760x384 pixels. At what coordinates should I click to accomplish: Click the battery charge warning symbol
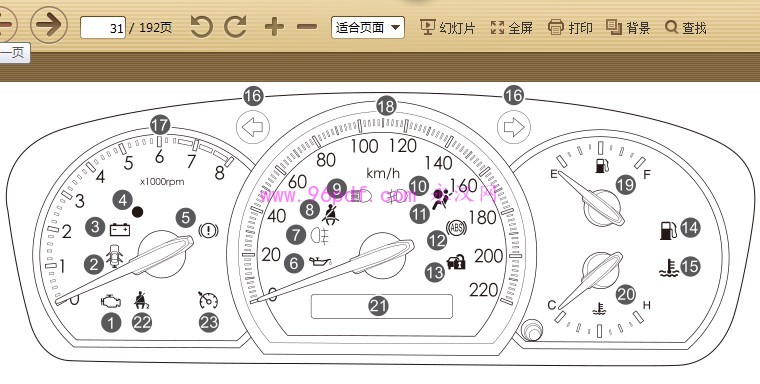point(120,229)
